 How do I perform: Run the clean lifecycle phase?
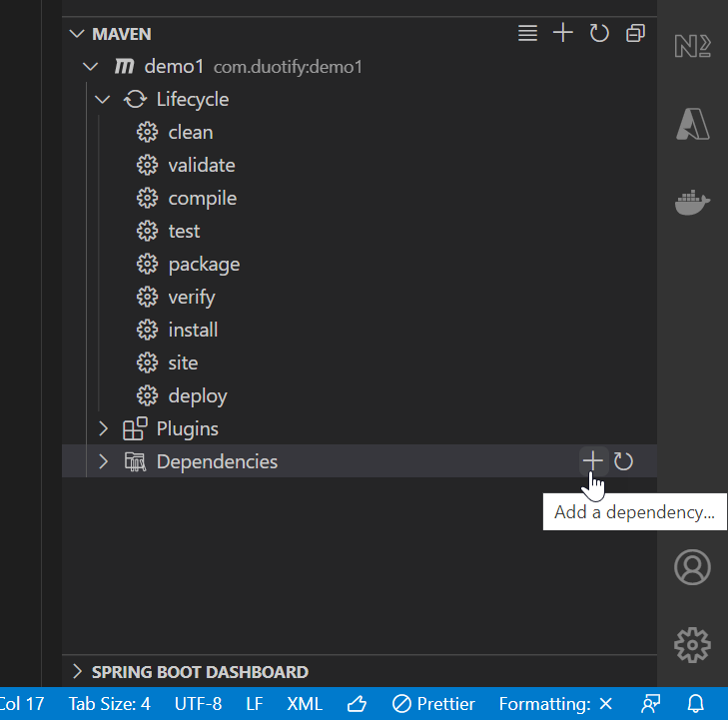191,133
